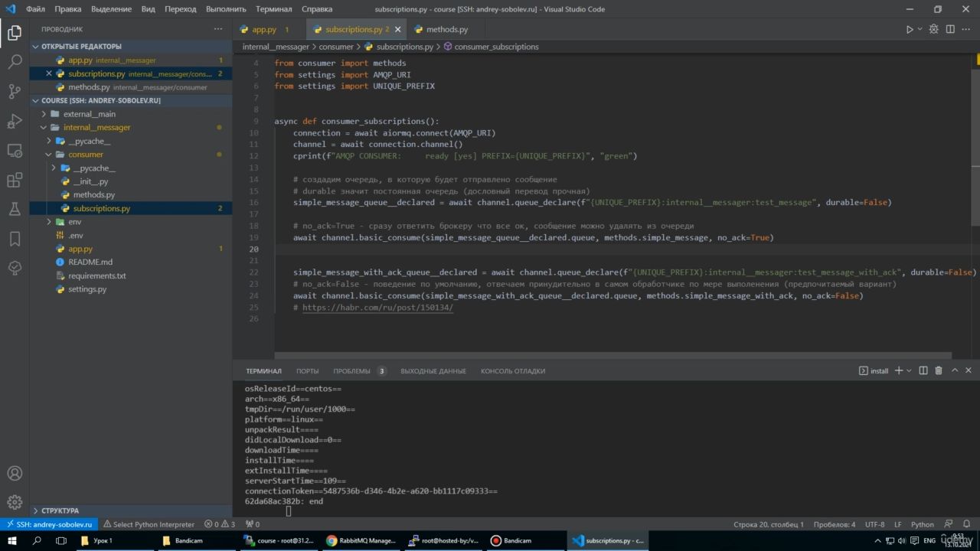
Task: Click the Run Python file play button
Action: pyautogui.click(x=910, y=30)
